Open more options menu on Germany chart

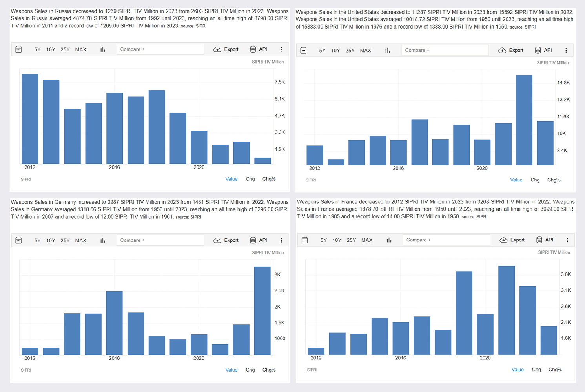(x=281, y=240)
